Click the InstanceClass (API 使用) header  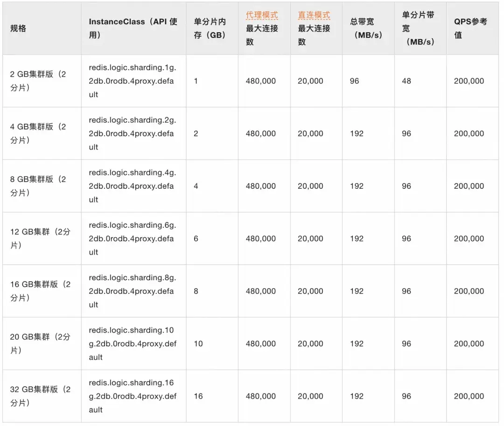click(133, 28)
